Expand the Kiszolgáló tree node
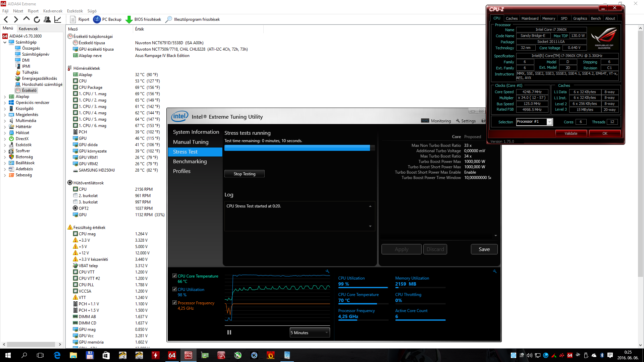The height and width of the screenshot is (362, 644). pos(5,109)
